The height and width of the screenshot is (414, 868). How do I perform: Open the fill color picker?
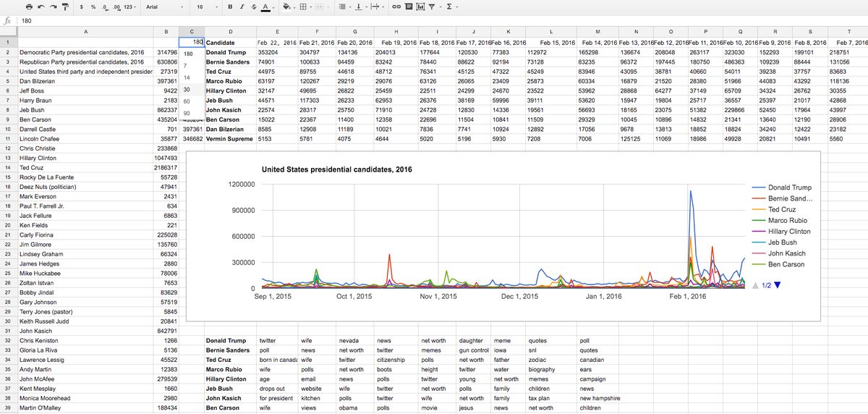click(286, 7)
